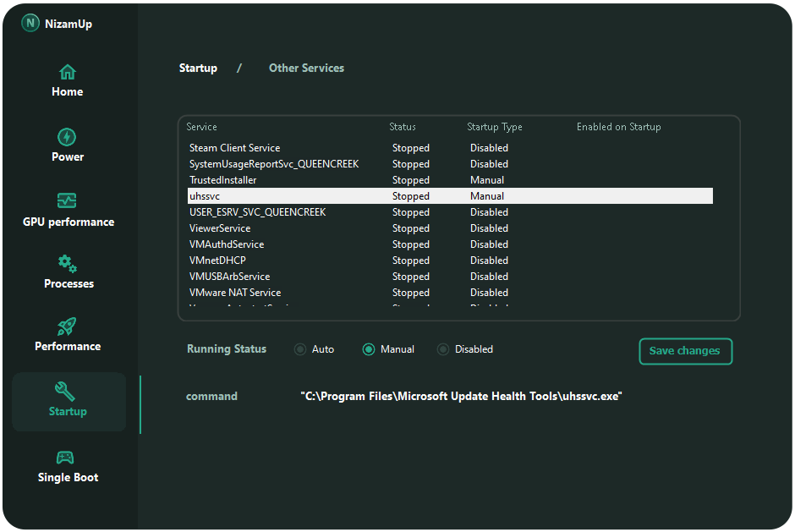
Task: Pick the VMware NAT Service row
Action: 234,293
